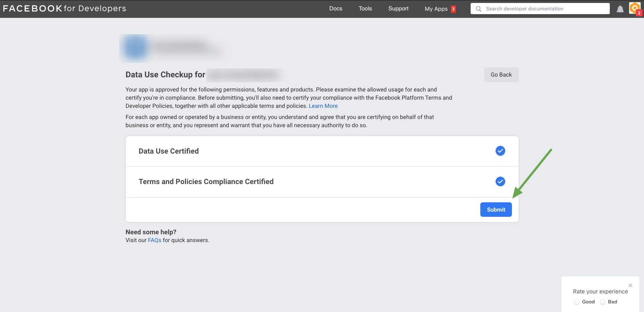Click the Submit button
644x312 pixels.
[496, 210]
